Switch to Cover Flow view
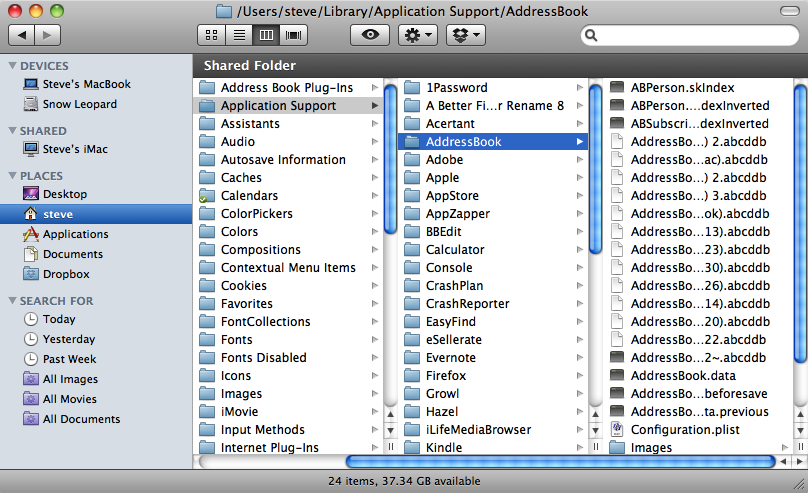 coord(294,35)
